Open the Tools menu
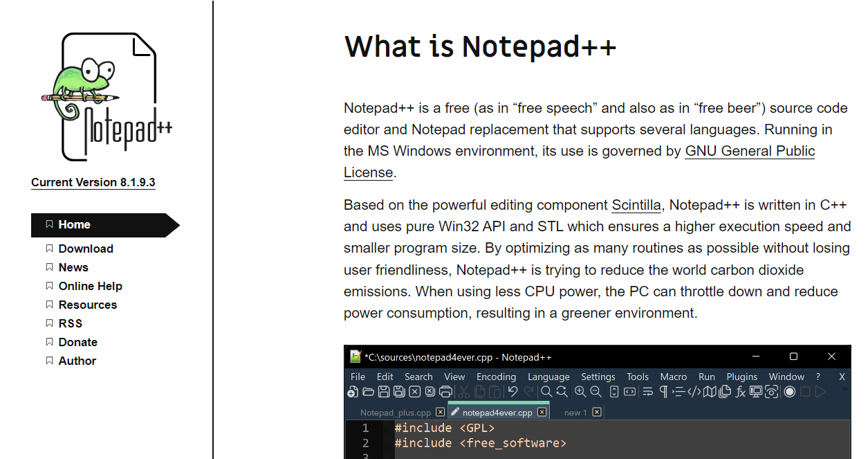Viewport: 868px width, 459px height. [638, 377]
